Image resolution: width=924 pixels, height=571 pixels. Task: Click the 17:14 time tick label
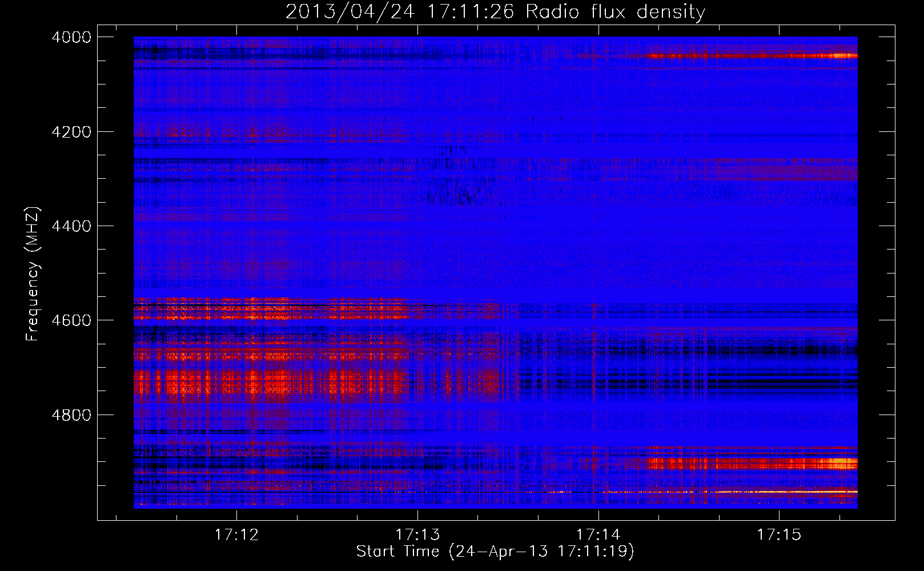click(598, 535)
